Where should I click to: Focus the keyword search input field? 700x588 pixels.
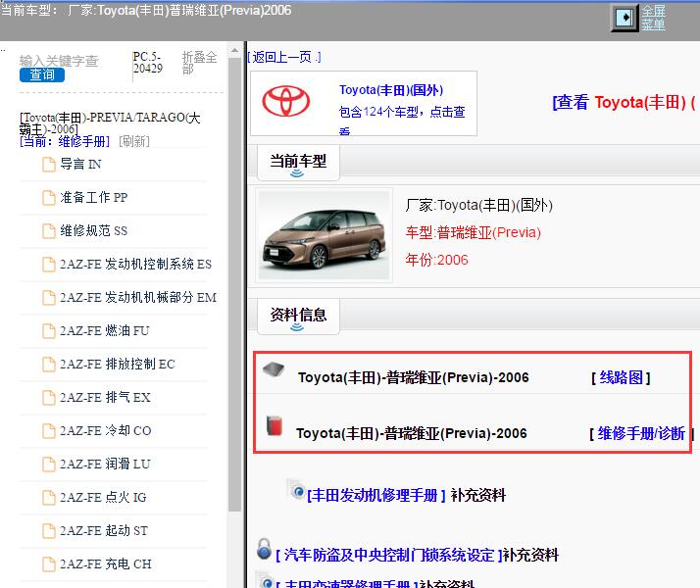(59, 61)
